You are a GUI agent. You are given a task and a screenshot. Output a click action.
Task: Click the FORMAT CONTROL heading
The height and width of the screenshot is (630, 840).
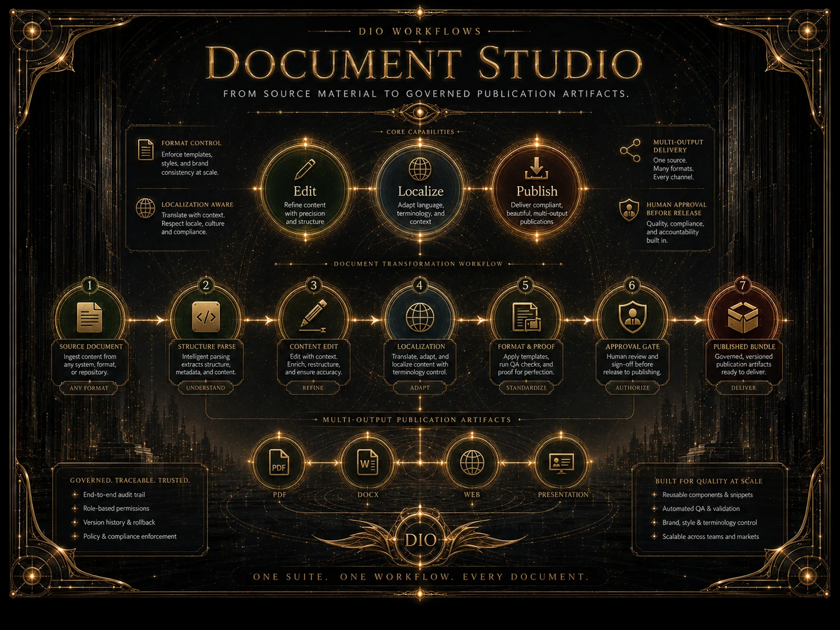click(191, 143)
